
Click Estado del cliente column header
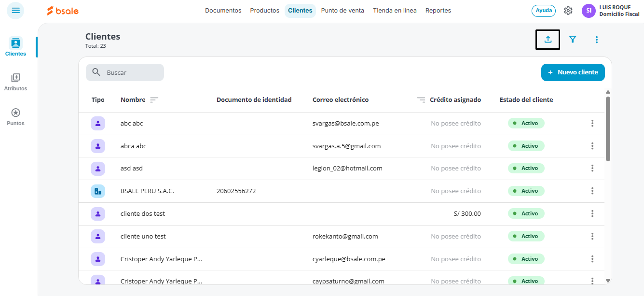tap(526, 100)
